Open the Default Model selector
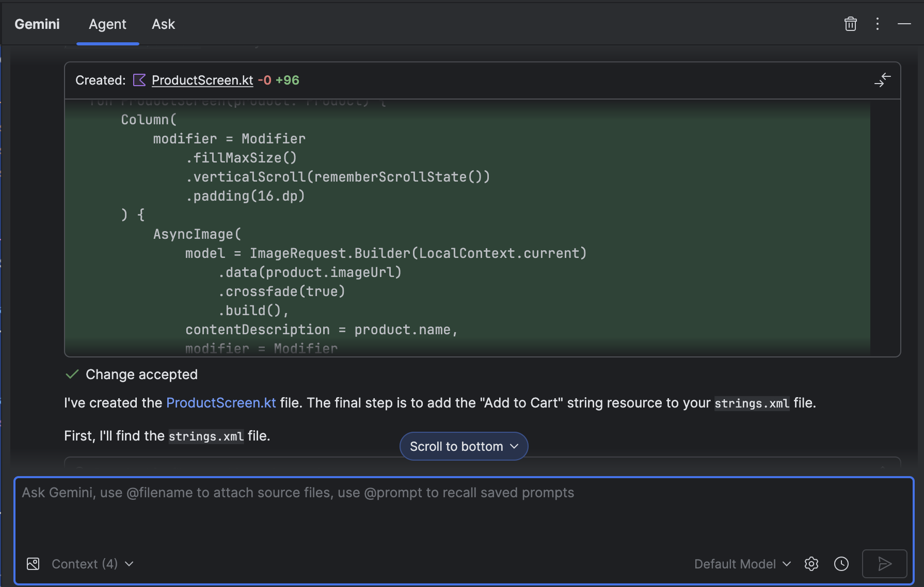Viewport: 924px width, 587px height. 742,564
